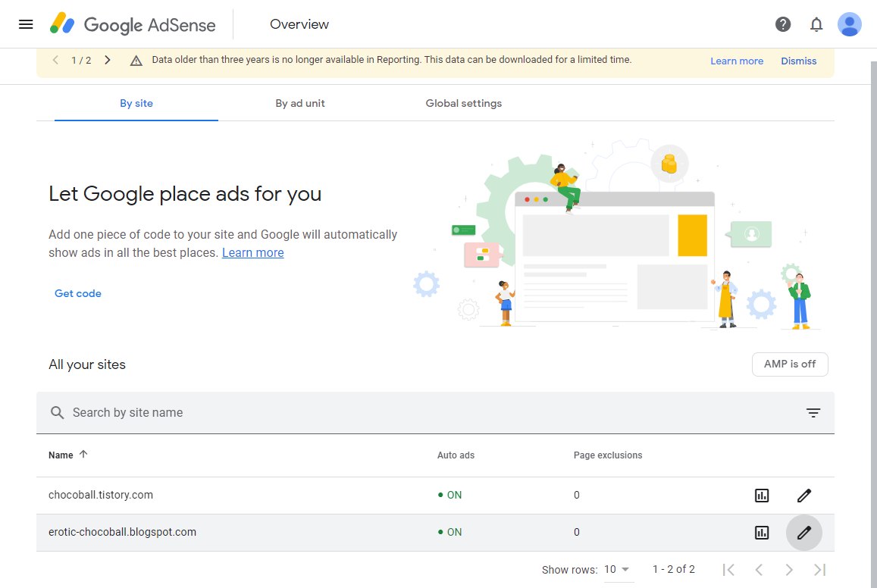The height and width of the screenshot is (588, 877).
Task: Sort by Name ascending arrow
Action: point(83,455)
